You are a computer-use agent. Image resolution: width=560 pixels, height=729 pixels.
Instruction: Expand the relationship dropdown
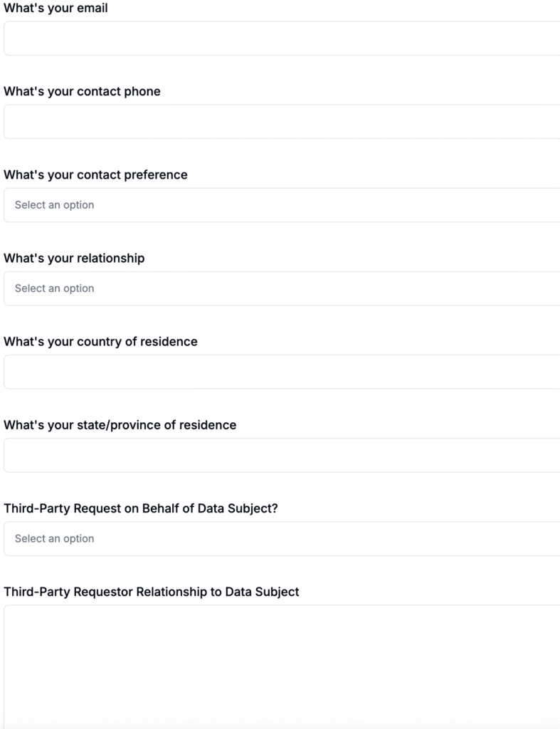282,288
